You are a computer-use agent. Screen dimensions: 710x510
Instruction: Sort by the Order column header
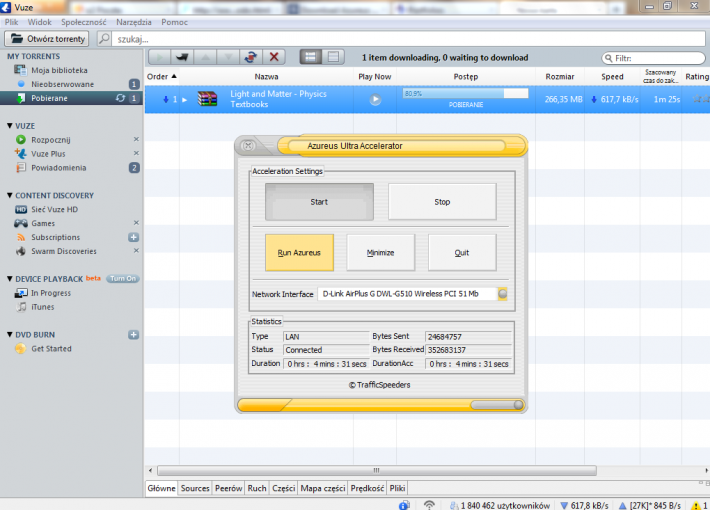[162, 77]
